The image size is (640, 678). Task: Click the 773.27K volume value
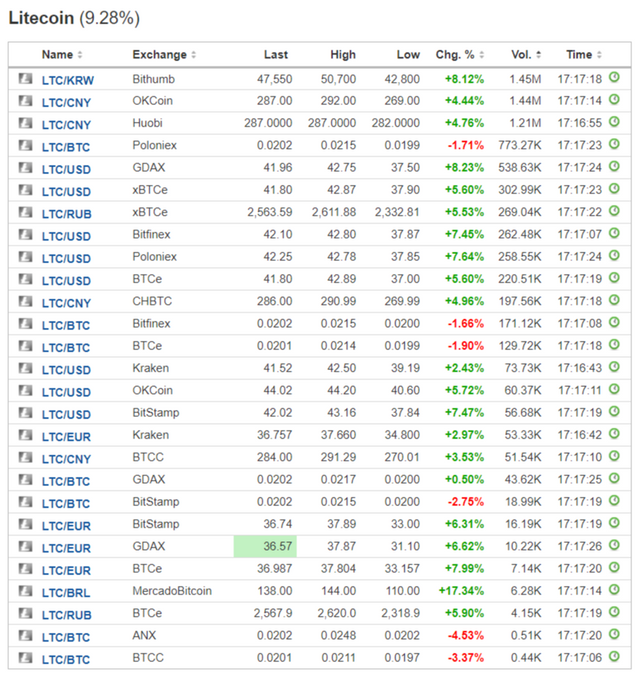point(519,145)
